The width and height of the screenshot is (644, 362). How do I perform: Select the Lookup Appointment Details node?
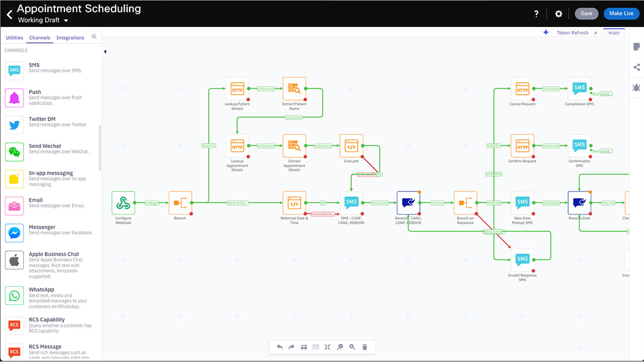click(x=237, y=146)
